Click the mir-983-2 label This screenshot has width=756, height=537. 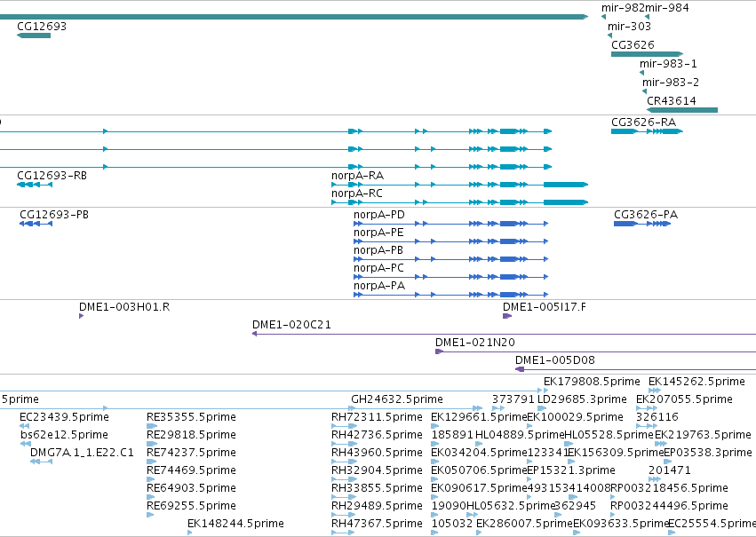(670, 83)
